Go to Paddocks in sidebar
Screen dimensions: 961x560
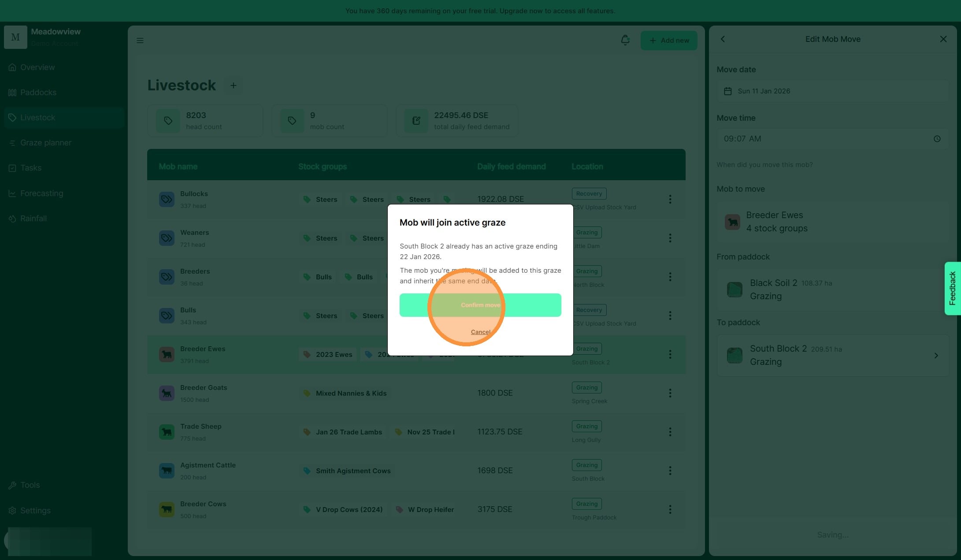[x=38, y=93]
